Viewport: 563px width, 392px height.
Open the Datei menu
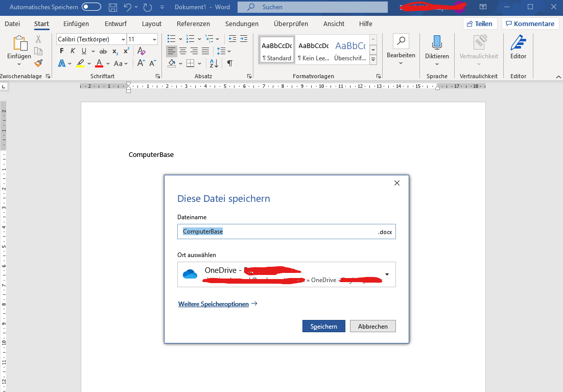(12, 24)
